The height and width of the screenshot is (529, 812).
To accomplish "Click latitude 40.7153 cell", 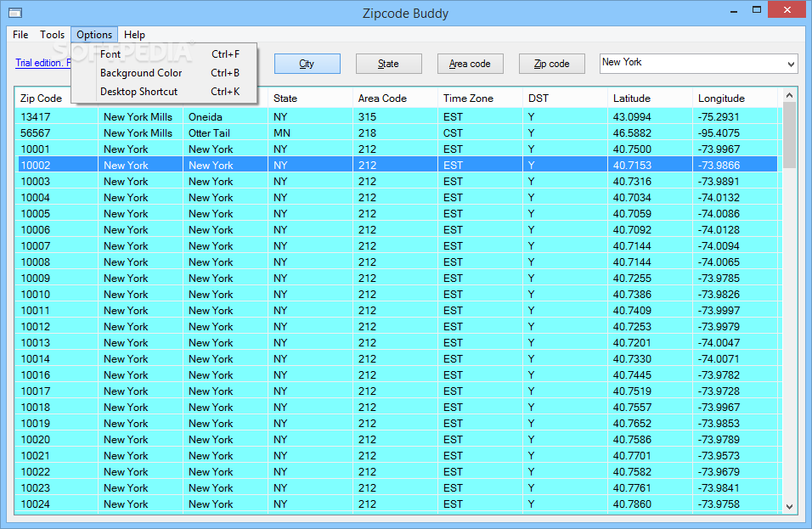I will click(650, 165).
